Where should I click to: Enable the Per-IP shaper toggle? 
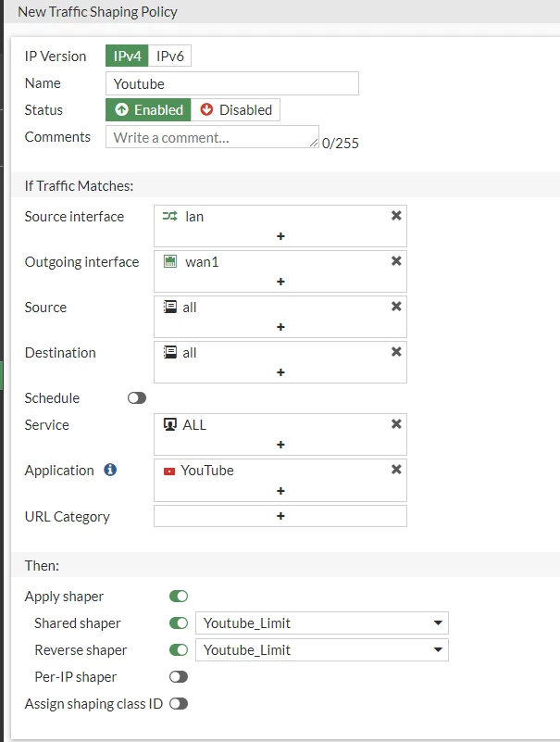tap(179, 677)
